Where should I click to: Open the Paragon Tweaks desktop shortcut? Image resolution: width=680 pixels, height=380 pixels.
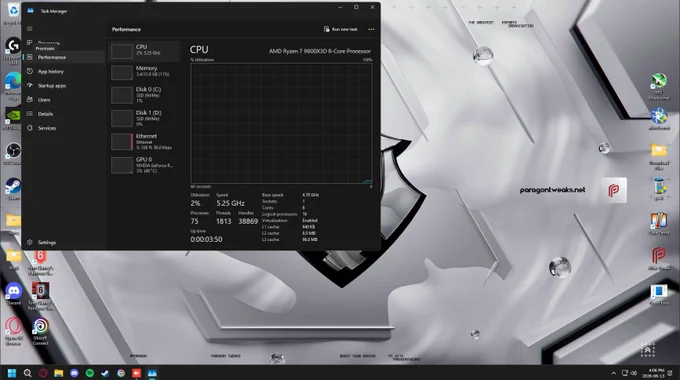pyautogui.click(x=659, y=258)
